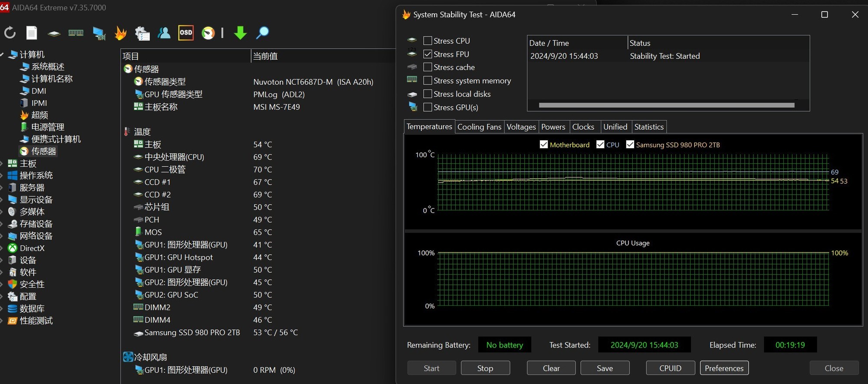
Task: Select the DMI tree item
Action: (39, 91)
